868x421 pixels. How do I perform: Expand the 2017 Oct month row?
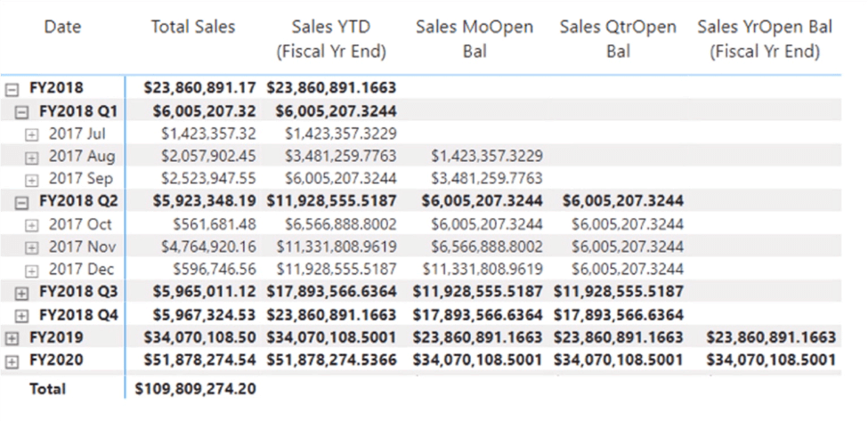click(x=33, y=225)
